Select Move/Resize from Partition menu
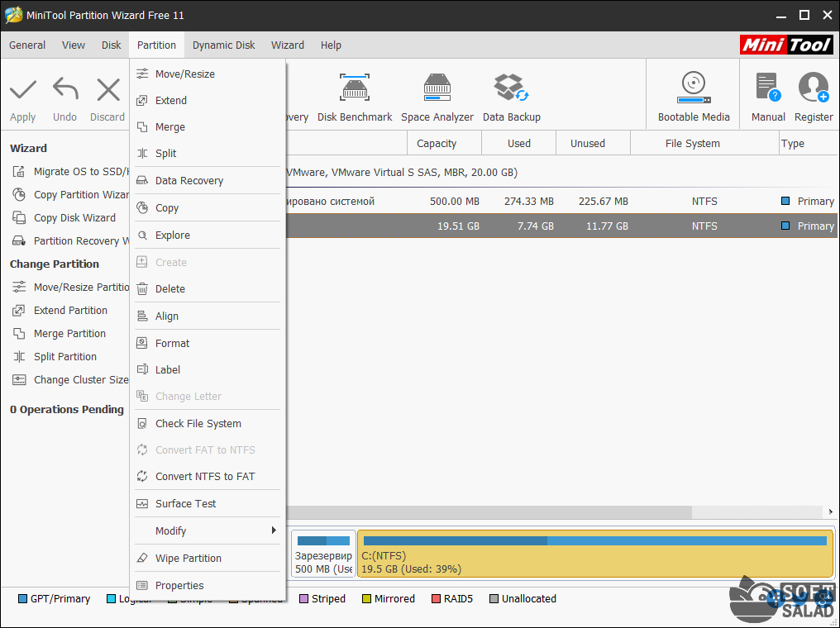This screenshot has height=628, width=840. 185,74
